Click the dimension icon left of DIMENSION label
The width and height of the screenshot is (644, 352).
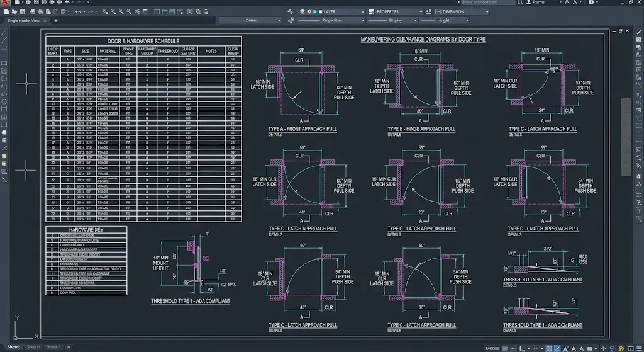(x=438, y=11)
